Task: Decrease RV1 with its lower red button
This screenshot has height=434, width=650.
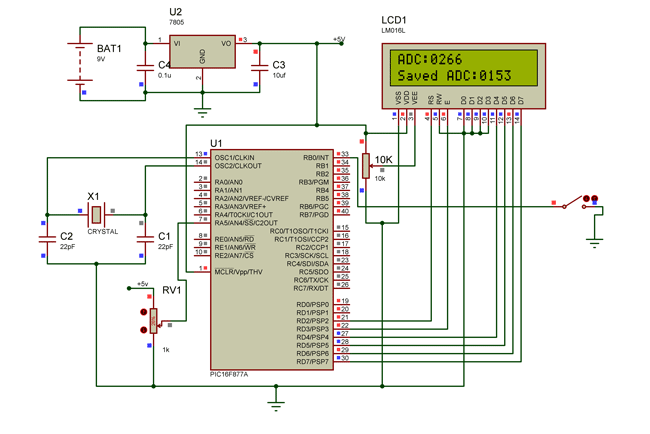Action: pos(144,330)
